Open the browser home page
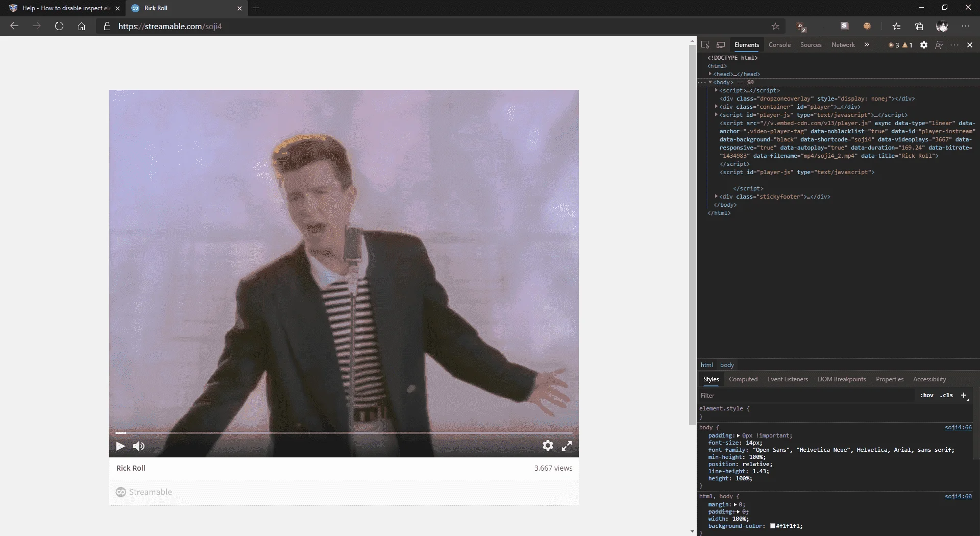 point(82,26)
